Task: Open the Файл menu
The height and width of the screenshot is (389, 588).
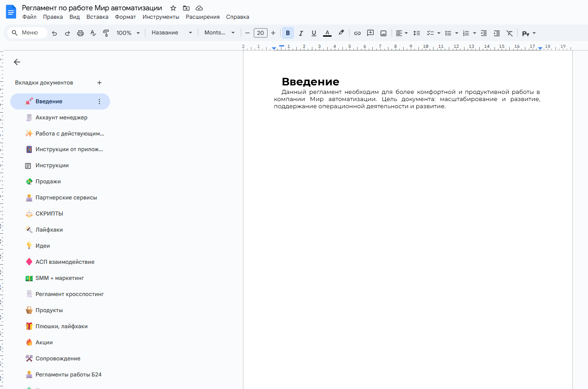Action: click(30, 17)
